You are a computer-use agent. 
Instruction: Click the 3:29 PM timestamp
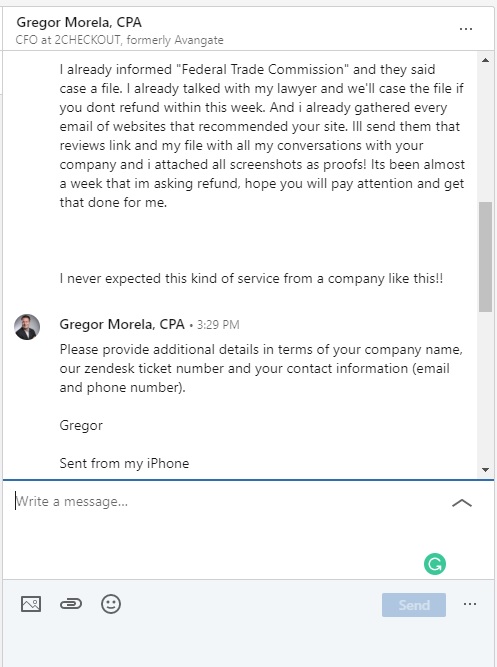point(218,325)
